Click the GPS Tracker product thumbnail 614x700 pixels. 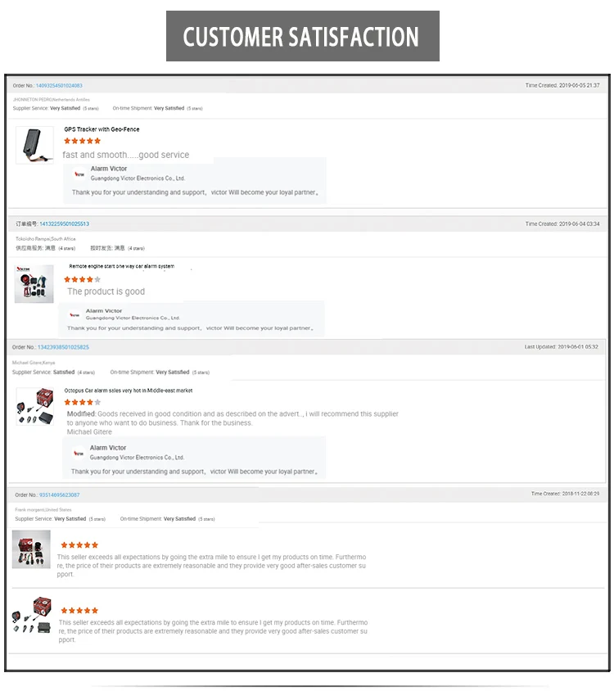(x=34, y=145)
